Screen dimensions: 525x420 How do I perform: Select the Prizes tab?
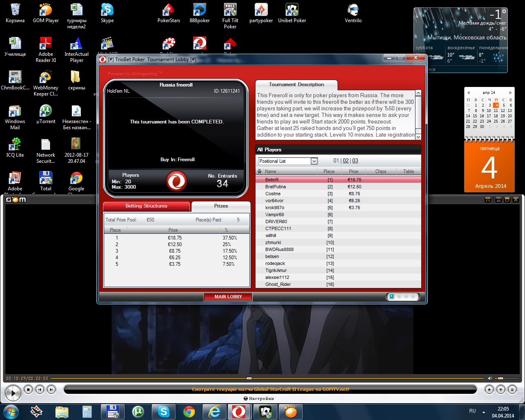point(221,206)
